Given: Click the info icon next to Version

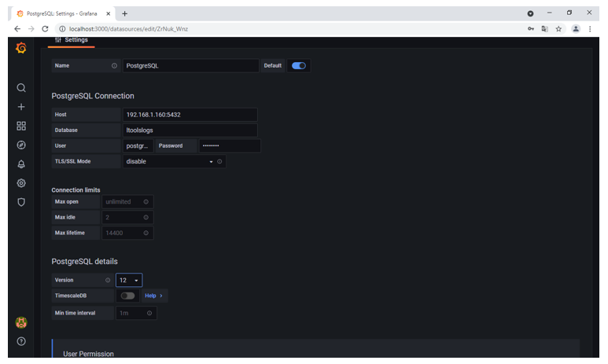Looking at the screenshot, I should point(108,280).
